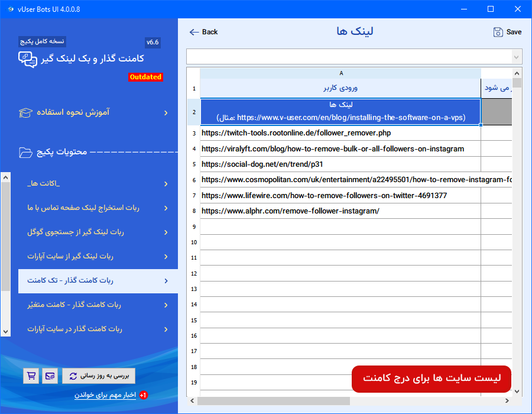Select the _اکانت ها_ menu item
This screenshot has width=532, height=414.
pyautogui.click(x=98, y=184)
